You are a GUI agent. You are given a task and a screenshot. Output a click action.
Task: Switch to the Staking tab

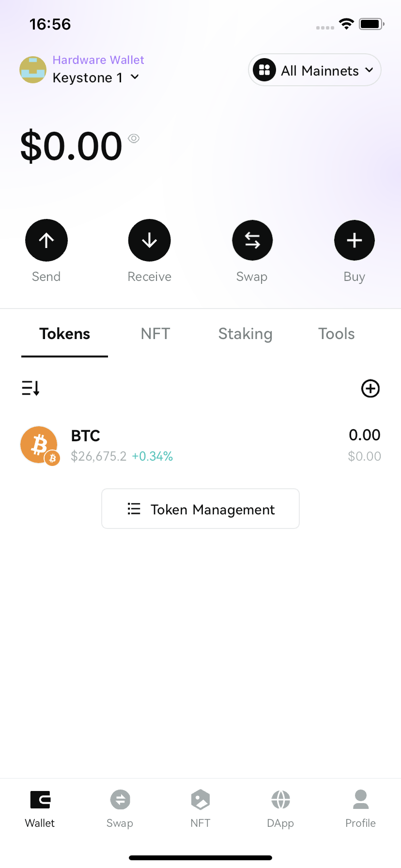point(245,334)
